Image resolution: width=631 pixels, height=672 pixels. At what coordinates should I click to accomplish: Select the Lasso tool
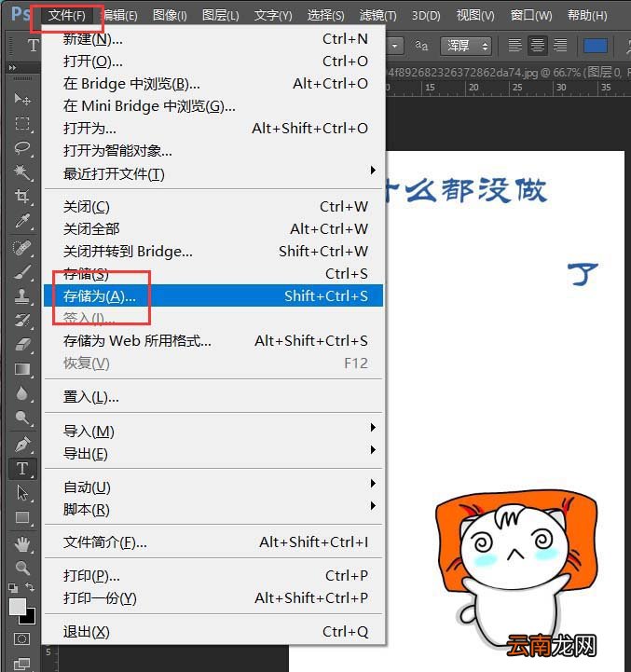pyautogui.click(x=21, y=148)
